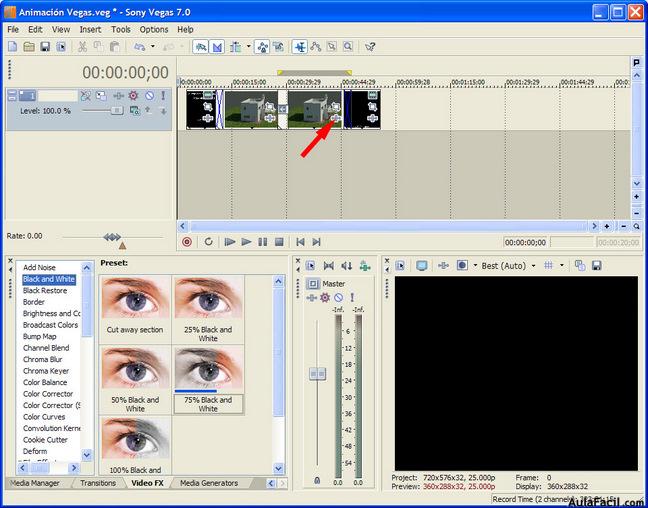Select Chroma Keyer effect

[x=46, y=371]
